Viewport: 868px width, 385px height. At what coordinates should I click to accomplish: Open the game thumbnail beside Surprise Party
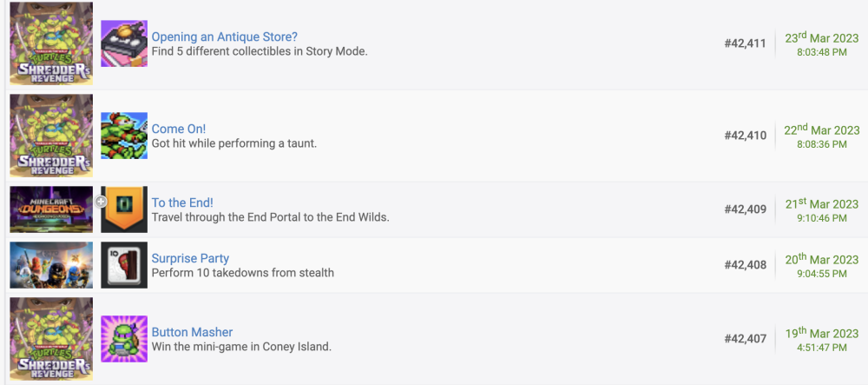pyautogui.click(x=51, y=265)
